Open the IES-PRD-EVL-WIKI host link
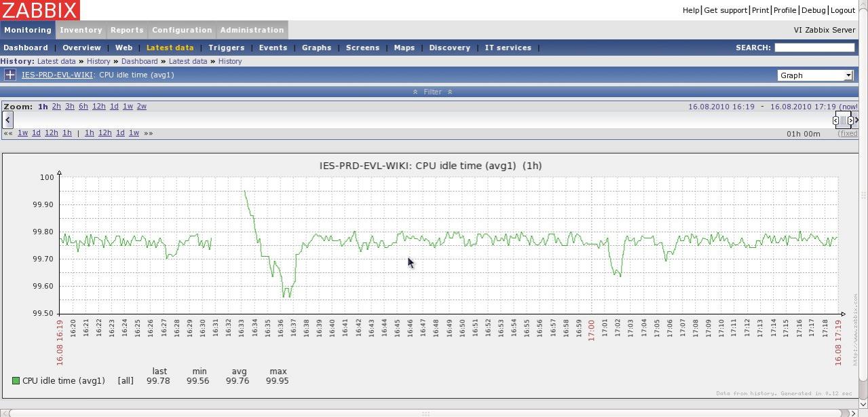Image resolution: width=868 pixels, height=417 pixels. coord(57,75)
